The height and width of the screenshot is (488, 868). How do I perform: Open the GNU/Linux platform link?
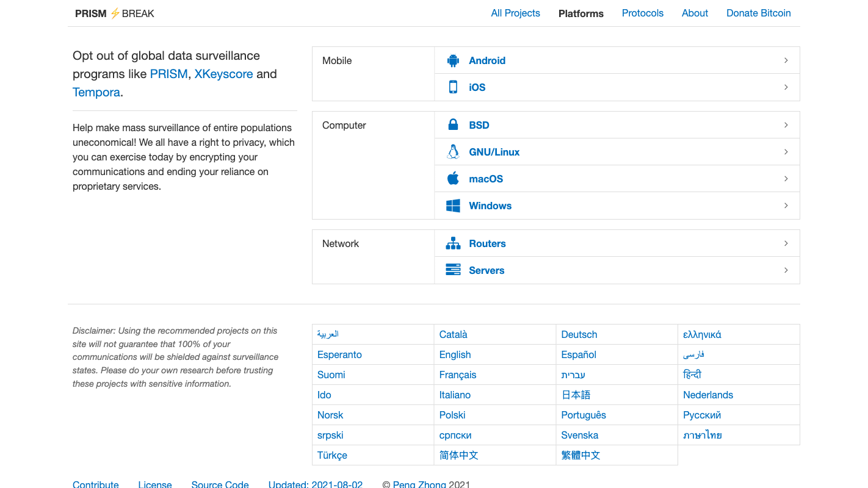tap(494, 152)
